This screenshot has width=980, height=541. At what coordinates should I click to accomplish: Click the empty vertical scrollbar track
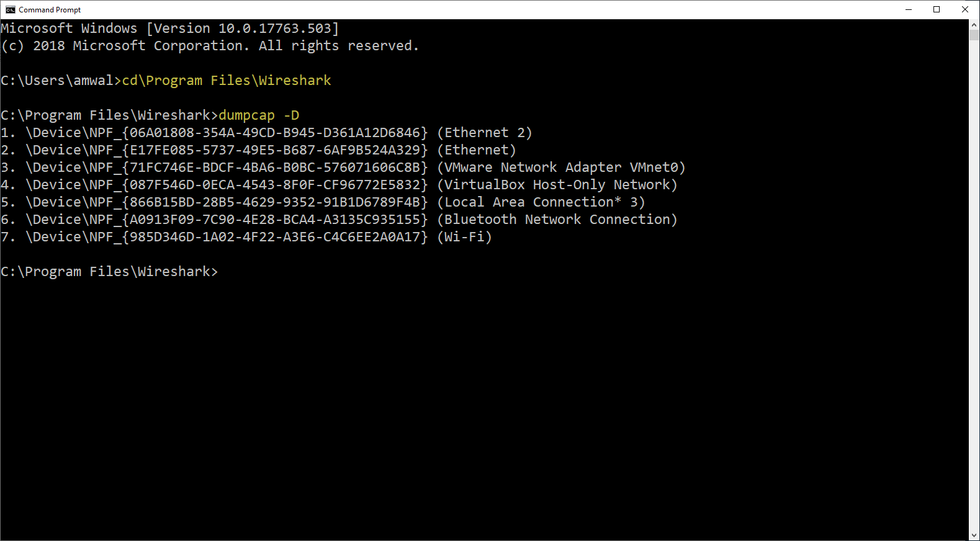click(974, 279)
